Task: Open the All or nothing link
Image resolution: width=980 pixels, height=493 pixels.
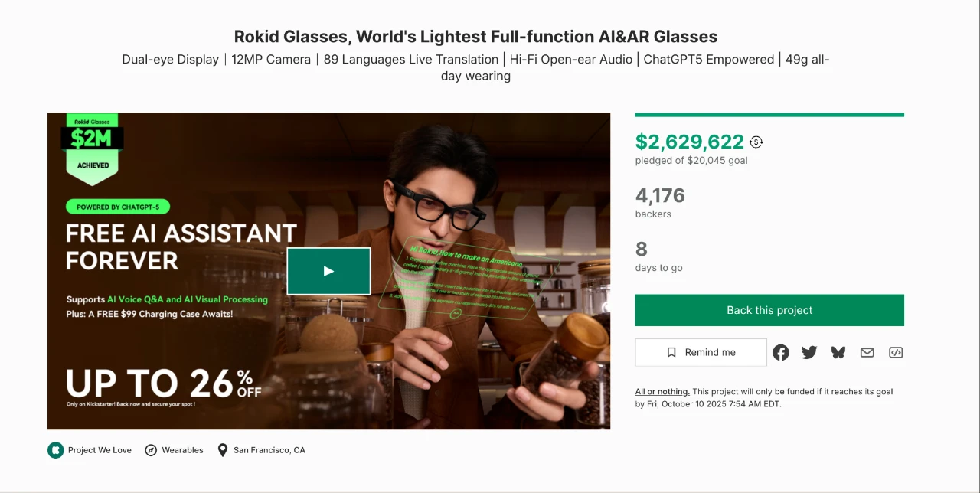Action: tap(662, 392)
